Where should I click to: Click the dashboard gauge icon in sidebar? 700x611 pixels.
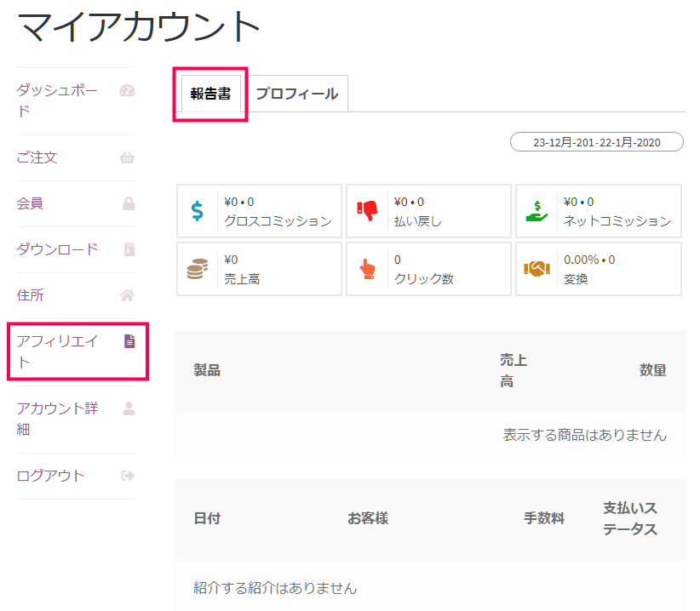[127, 91]
